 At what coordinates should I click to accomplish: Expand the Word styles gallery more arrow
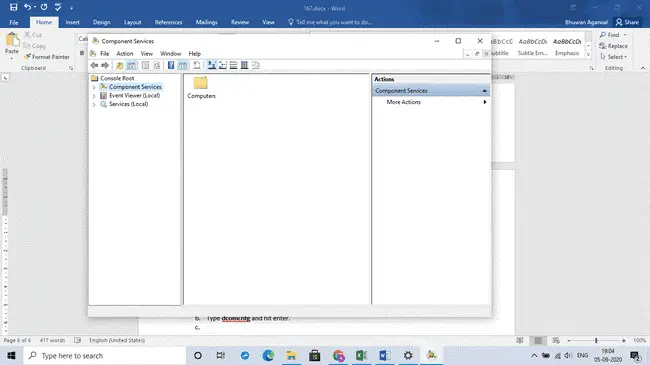pos(588,54)
